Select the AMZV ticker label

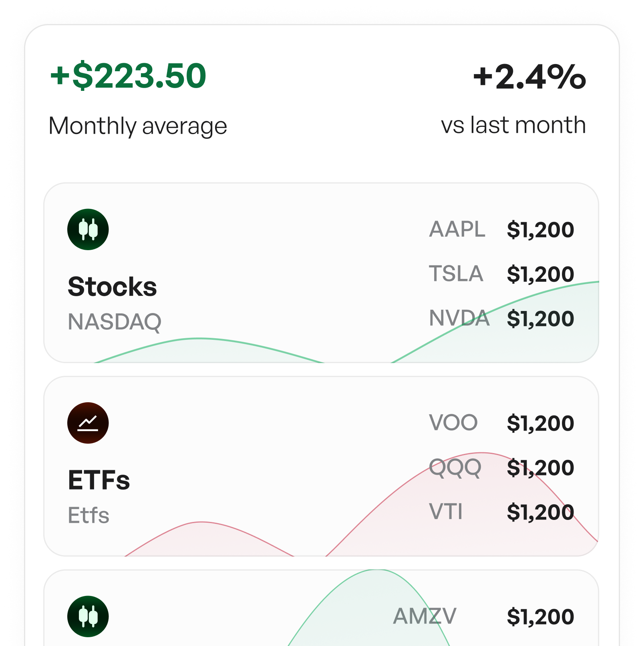(425, 616)
